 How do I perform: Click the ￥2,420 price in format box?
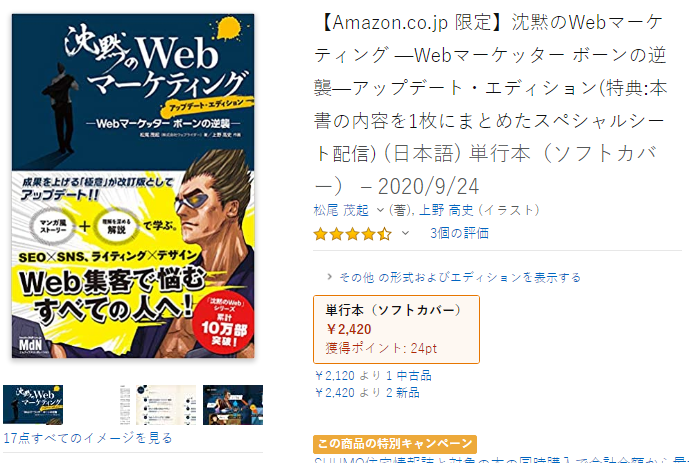[349, 329]
